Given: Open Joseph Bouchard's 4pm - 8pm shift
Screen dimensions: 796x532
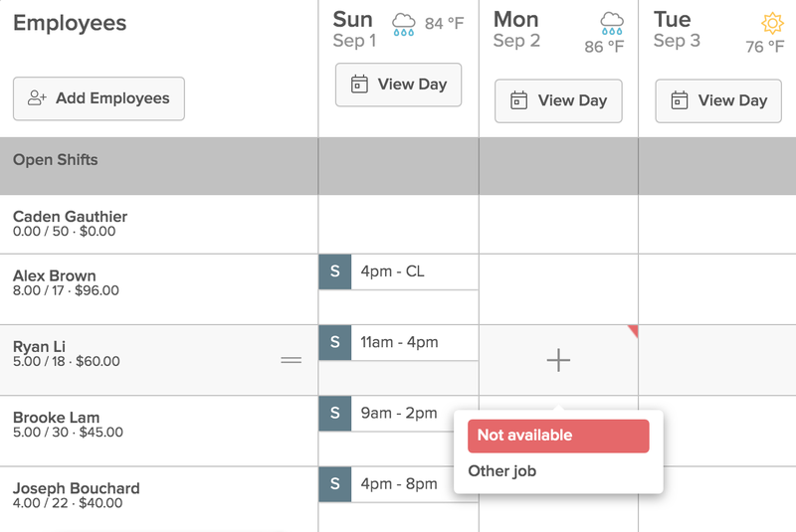Looking at the screenshot, I should [x=387, y=484].
